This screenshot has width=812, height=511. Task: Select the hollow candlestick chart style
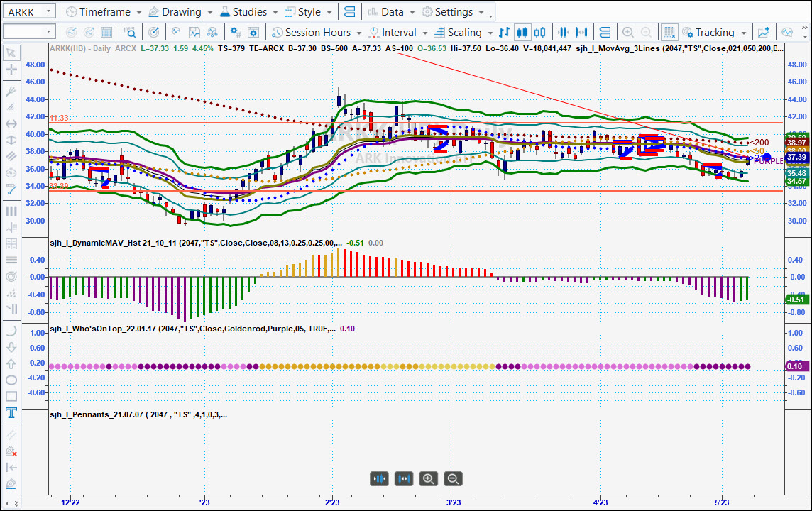(539, 32)
